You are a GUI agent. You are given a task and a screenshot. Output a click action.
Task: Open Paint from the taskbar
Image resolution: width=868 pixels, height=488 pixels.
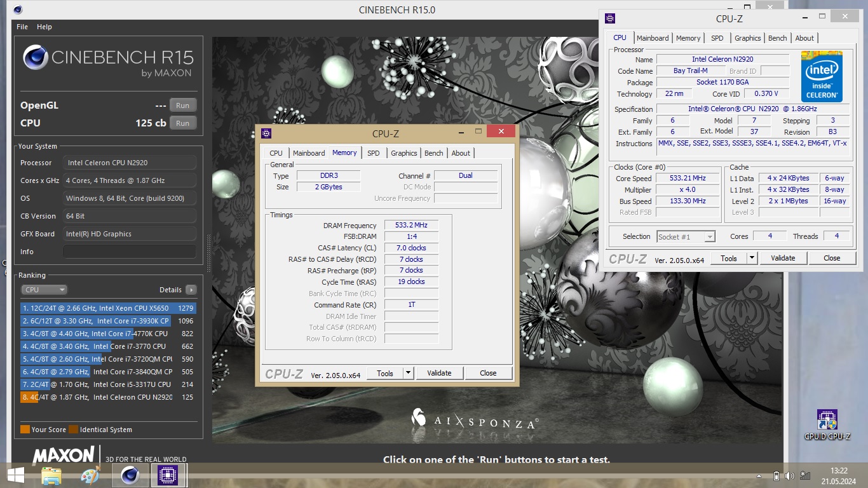90,475
